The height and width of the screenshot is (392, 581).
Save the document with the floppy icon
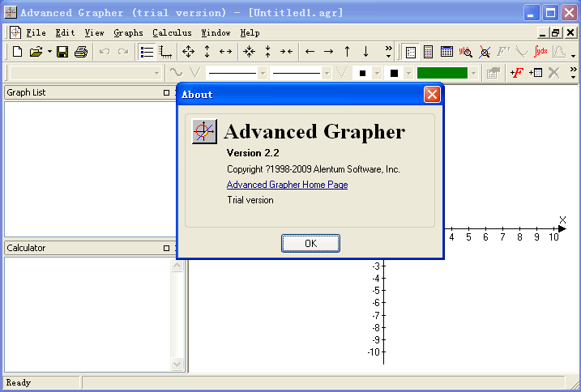pos(62,52)
